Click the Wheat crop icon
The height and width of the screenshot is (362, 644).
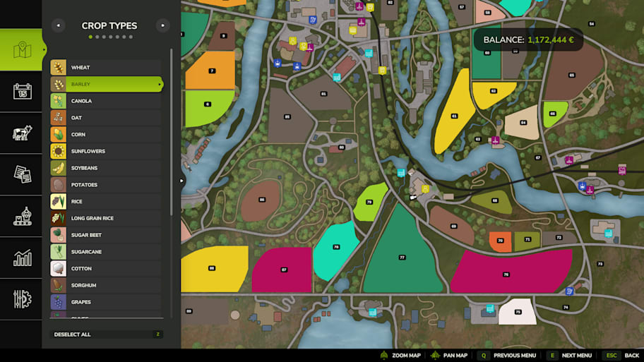pyautogui.click(x=59, y=67)
